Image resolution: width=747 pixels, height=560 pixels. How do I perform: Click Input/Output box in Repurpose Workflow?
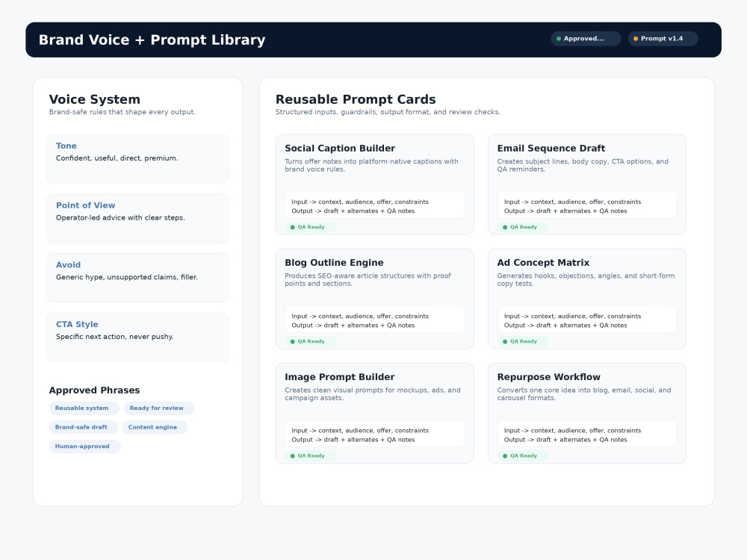[587, 434]
